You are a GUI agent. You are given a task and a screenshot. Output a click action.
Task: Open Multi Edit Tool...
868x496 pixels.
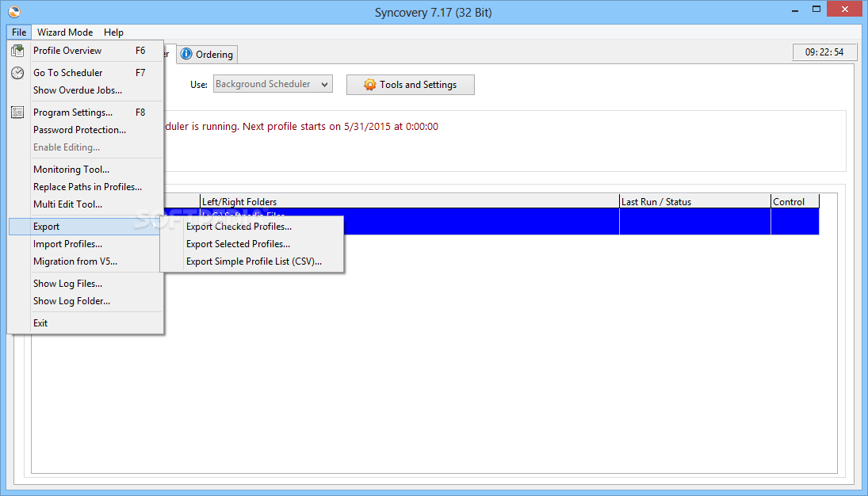[x=86, y=204]
